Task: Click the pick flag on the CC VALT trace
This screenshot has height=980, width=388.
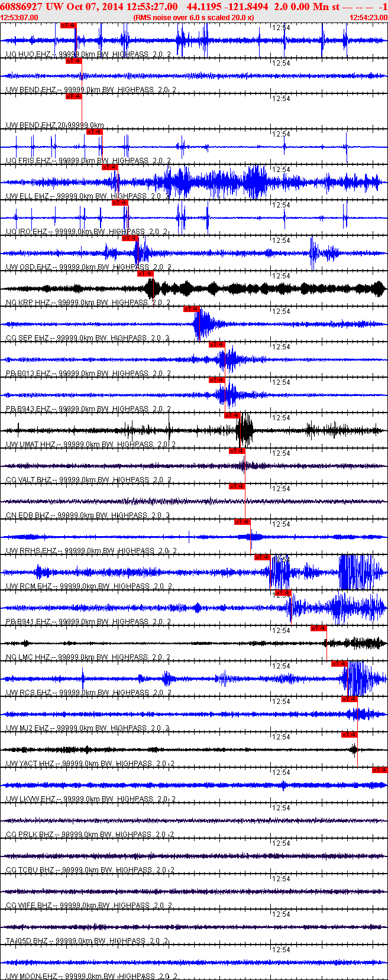Action: point(237,451)
